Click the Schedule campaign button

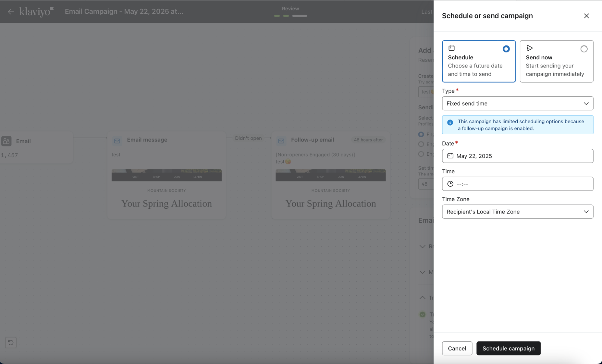(508, 348)
